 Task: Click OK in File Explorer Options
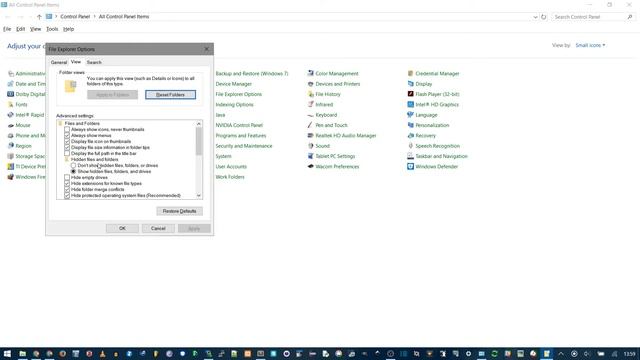[122, 228]
